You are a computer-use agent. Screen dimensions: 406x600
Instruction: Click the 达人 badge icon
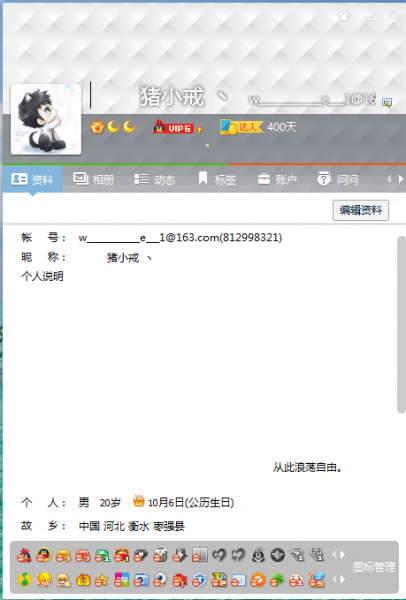241,127
